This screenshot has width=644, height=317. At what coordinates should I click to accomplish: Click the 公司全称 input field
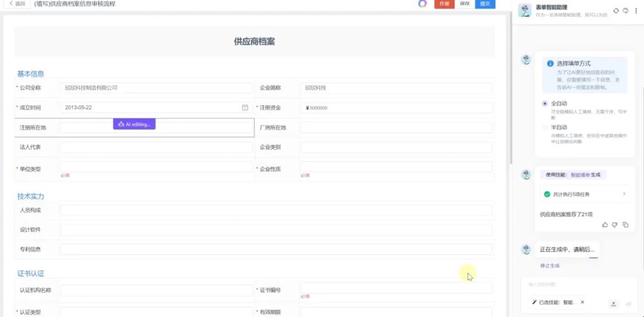(x=156, y=88)
